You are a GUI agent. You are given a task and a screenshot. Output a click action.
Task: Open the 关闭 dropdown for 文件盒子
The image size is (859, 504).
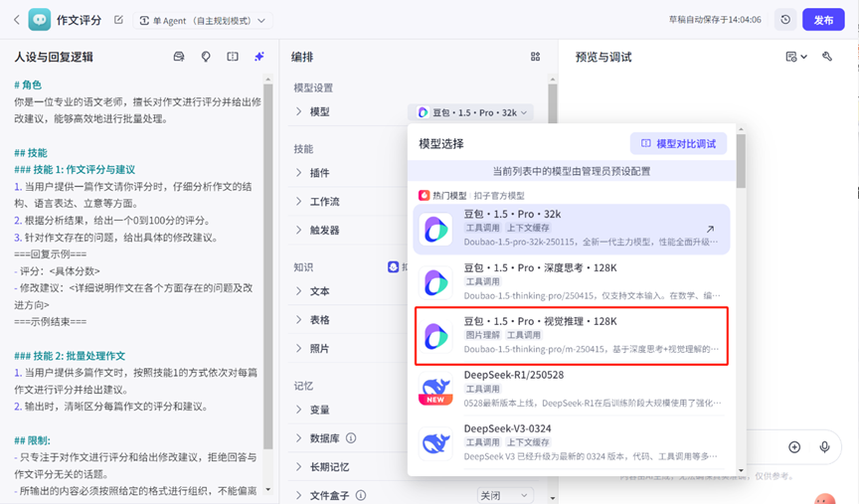[504, 495]
